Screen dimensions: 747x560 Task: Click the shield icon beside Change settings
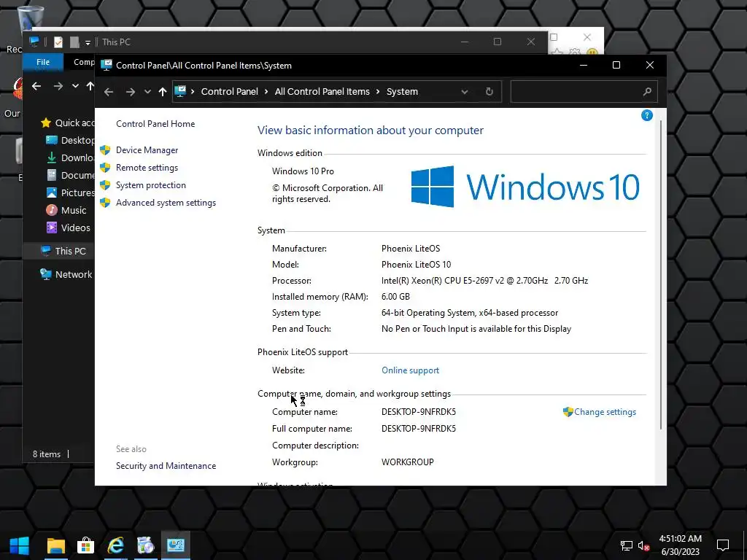click(568, 412)
